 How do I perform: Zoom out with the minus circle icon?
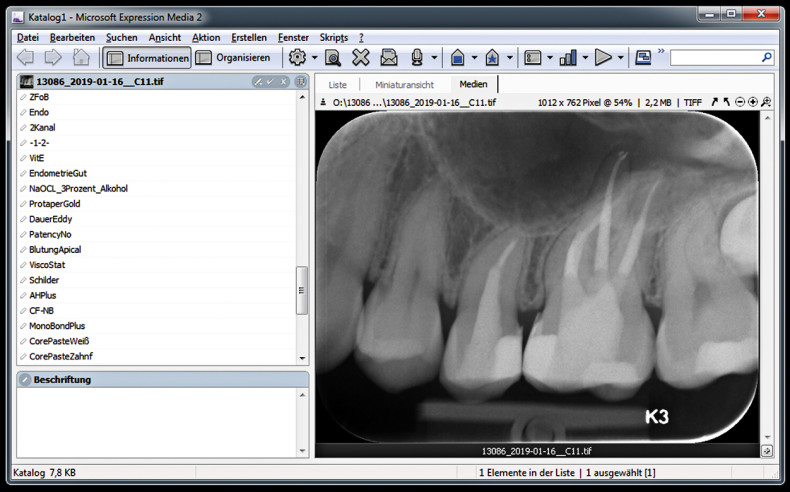[740, 102]
